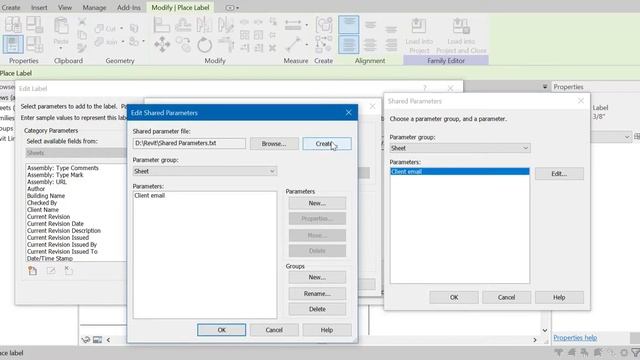640x360 pixels.
Task: Click the Create Group icon
Action: [324, 25]
